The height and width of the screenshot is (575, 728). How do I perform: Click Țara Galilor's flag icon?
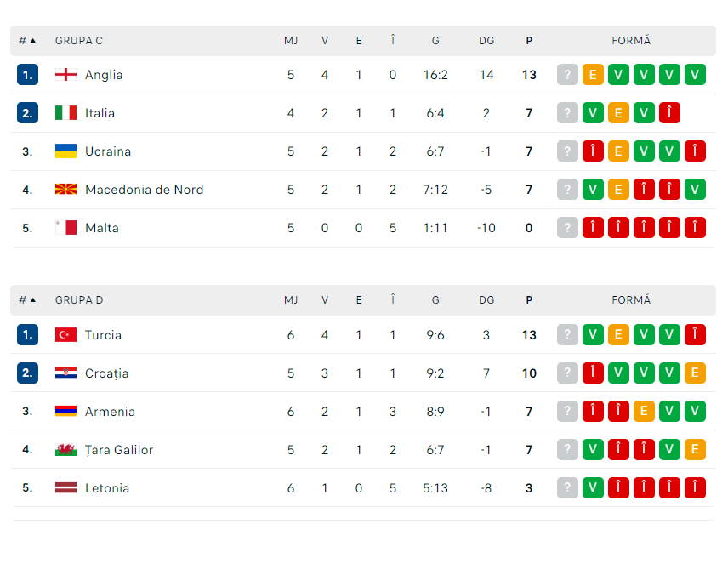pos(66,449)
